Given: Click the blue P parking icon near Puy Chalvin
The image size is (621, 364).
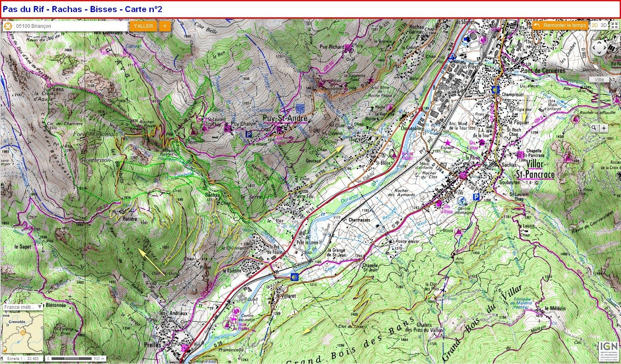Looking at the screenshot, I should point(248,135).
